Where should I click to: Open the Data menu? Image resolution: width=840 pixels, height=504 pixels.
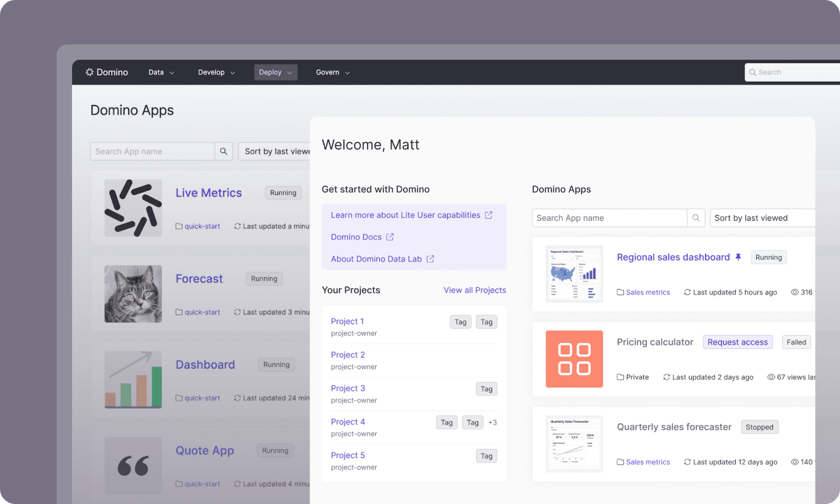[161, 72]
